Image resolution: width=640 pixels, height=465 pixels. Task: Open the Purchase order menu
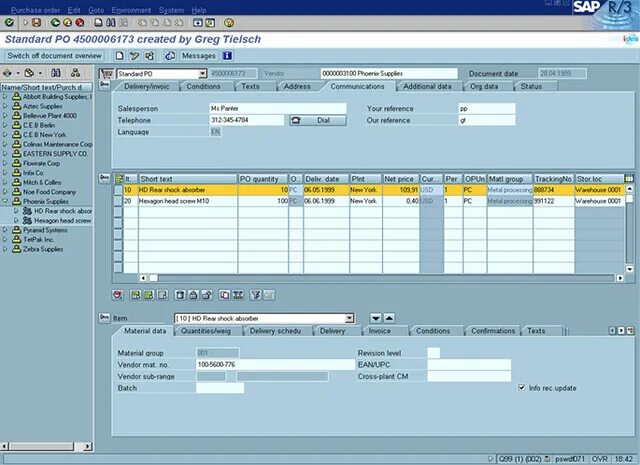coord(36,10)
